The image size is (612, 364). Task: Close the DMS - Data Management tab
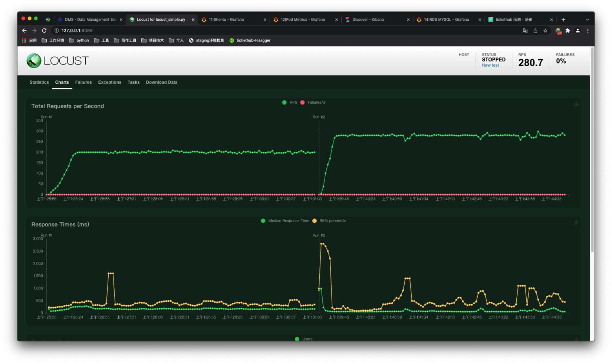tap(121, 20)
